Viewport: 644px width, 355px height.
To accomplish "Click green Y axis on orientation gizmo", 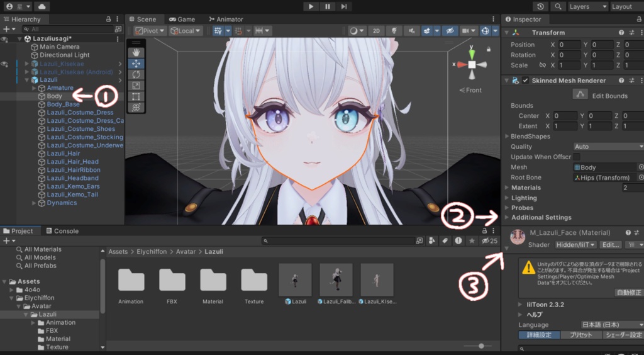I will 472,54.
